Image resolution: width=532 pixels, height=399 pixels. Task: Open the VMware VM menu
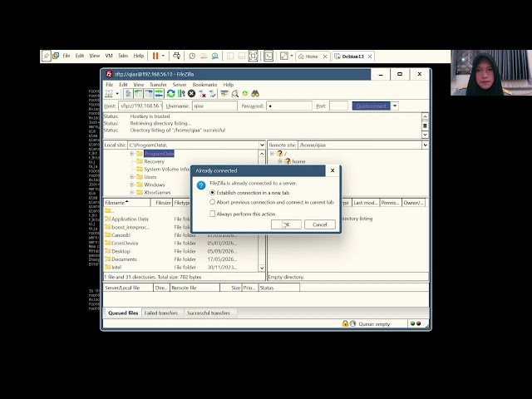coord(109,56)
